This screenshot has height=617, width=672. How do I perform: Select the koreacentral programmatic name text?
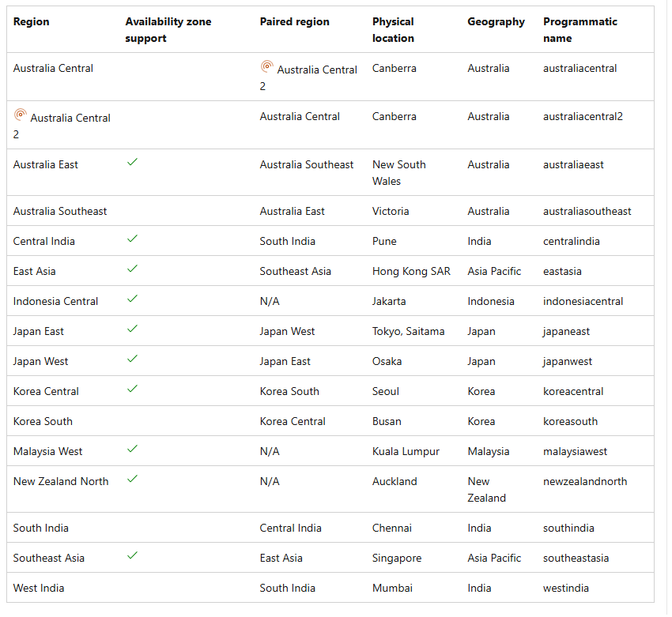point(573,391)
